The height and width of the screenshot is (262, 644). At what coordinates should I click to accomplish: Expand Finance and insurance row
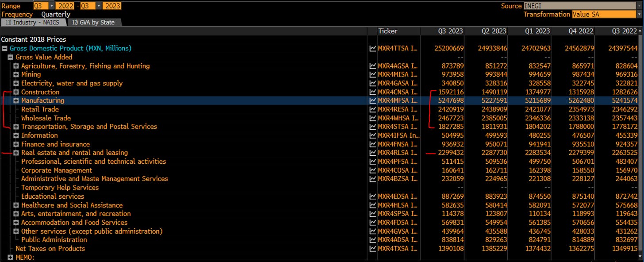(x=16, y=144)
